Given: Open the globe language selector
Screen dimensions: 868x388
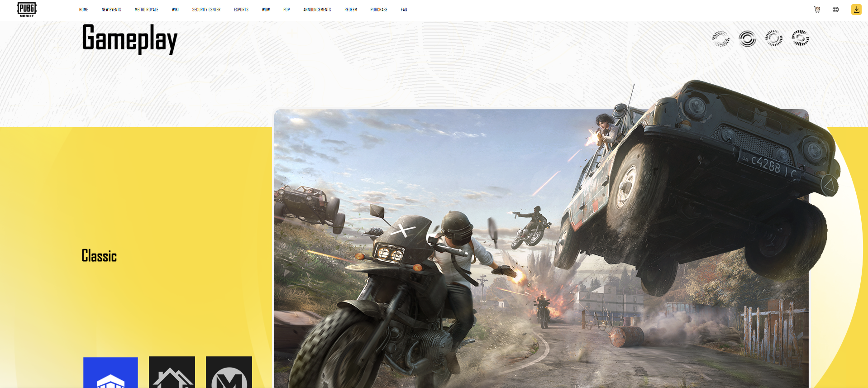Looking at the screenshot, I should pyautogui.click(x=835, y=10).
